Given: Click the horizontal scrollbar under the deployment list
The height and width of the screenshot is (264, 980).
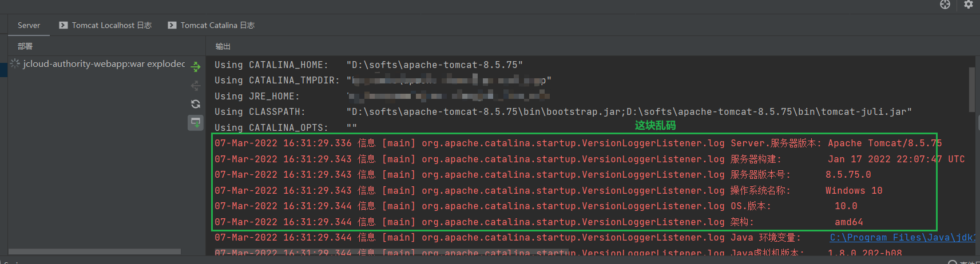Looking at the screenshot, I should click(94, 251).
